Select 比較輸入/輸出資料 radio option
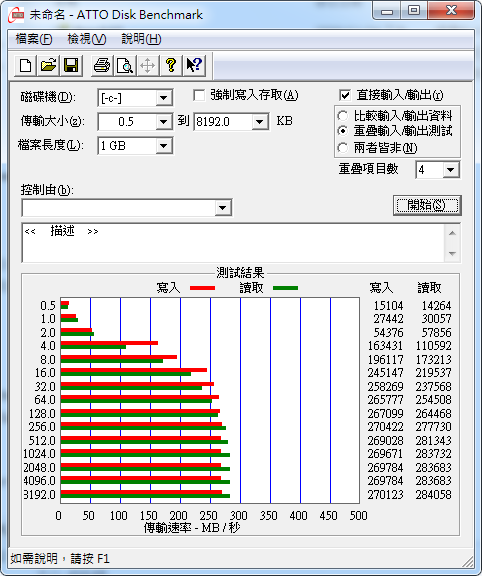The width and height of the screenshot is (482, 576). pos(342,116)
